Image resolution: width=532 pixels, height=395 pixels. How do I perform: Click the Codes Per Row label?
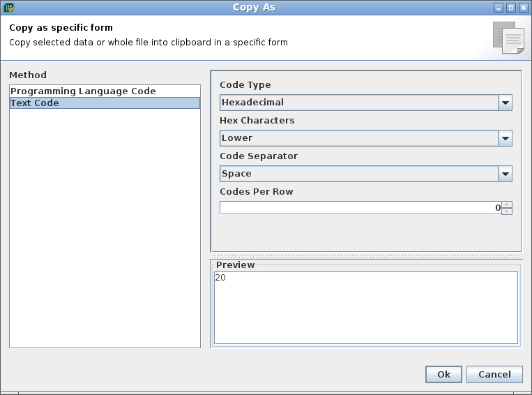click(x=257, y=191)
